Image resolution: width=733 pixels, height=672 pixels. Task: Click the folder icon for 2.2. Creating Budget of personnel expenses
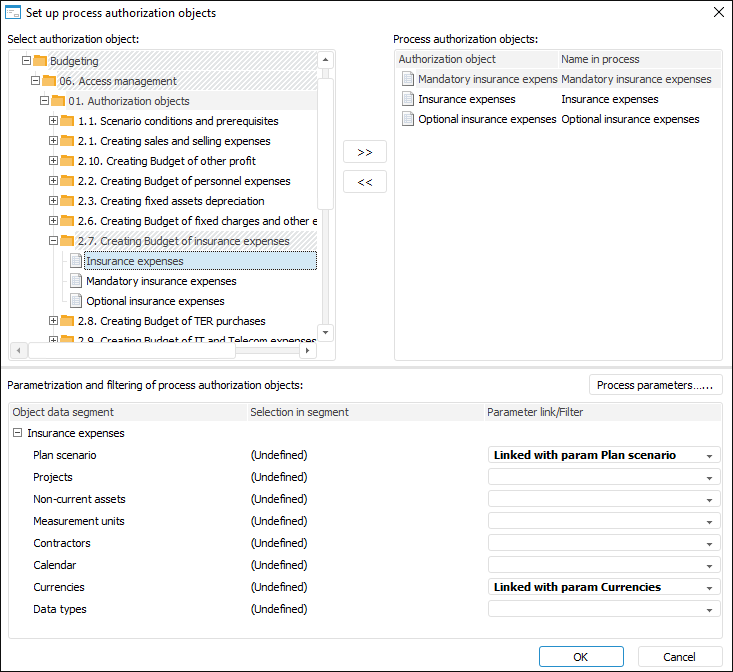(67, 181)
